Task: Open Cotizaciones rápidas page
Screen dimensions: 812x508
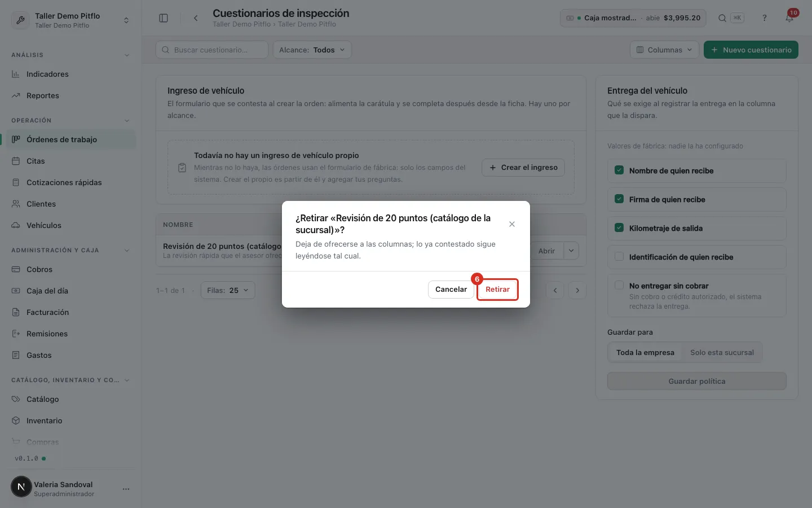Action: 70,182
